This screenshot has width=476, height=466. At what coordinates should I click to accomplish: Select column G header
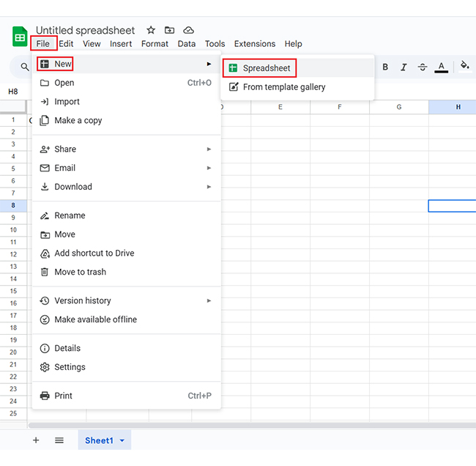pyautogui.click(x=399, y=107)
